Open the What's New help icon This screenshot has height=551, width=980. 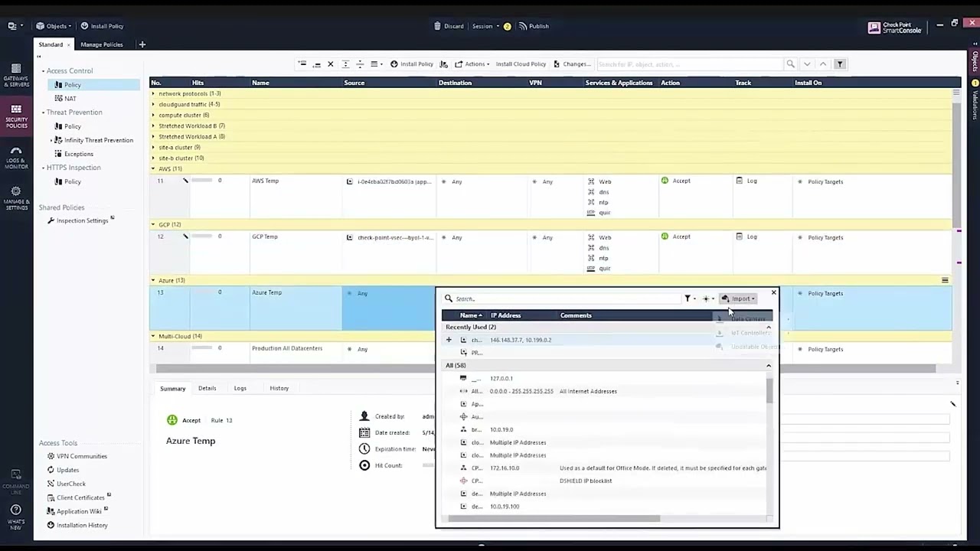[16, 517]
